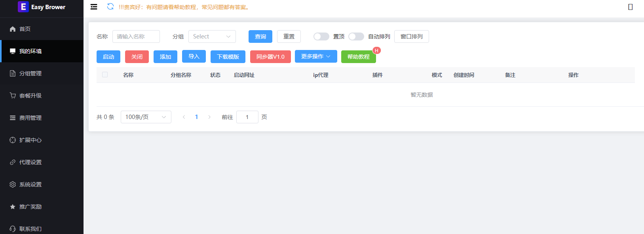Open the 分组 Select dropdown
Viewport: 644px width, 234px height.
click(212, 36)
